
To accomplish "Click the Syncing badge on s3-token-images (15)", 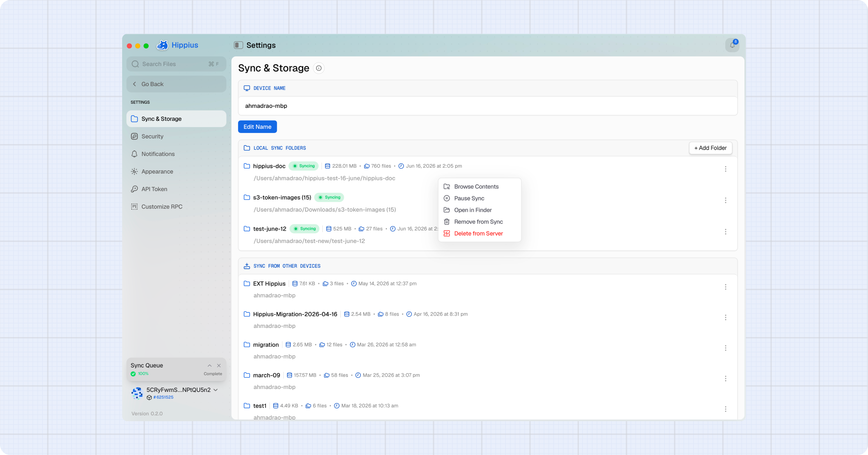I will [x=329, y=197].
